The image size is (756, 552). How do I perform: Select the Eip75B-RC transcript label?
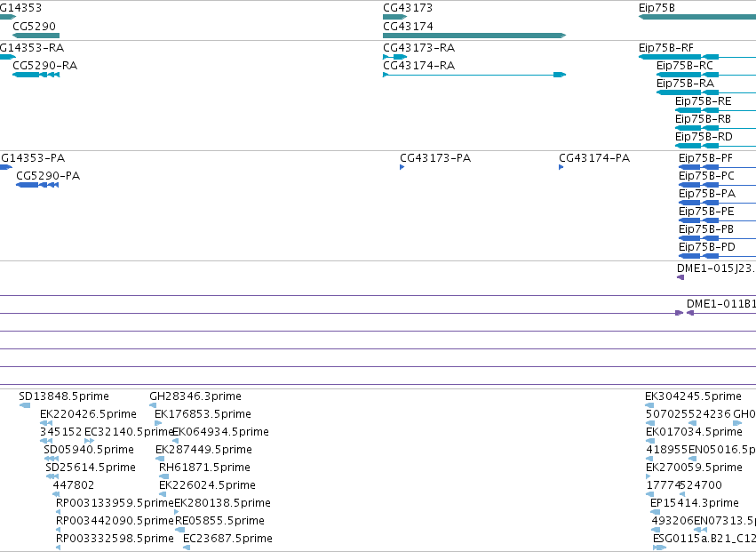pos(685,65)
